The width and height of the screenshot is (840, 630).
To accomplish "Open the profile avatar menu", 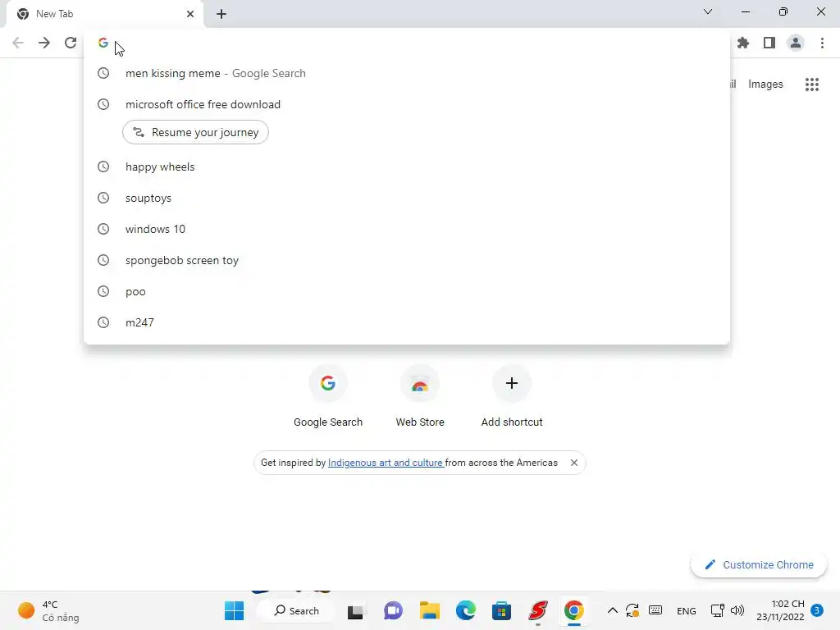I will [796, 43].
